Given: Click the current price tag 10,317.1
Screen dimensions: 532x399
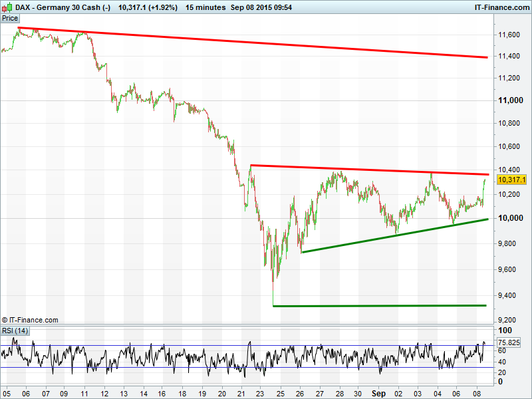Looking at the screenshot, I should 511,180.
